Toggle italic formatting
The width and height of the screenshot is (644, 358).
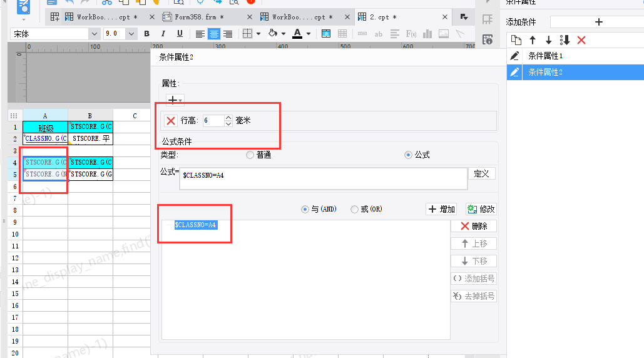point(163,34)
